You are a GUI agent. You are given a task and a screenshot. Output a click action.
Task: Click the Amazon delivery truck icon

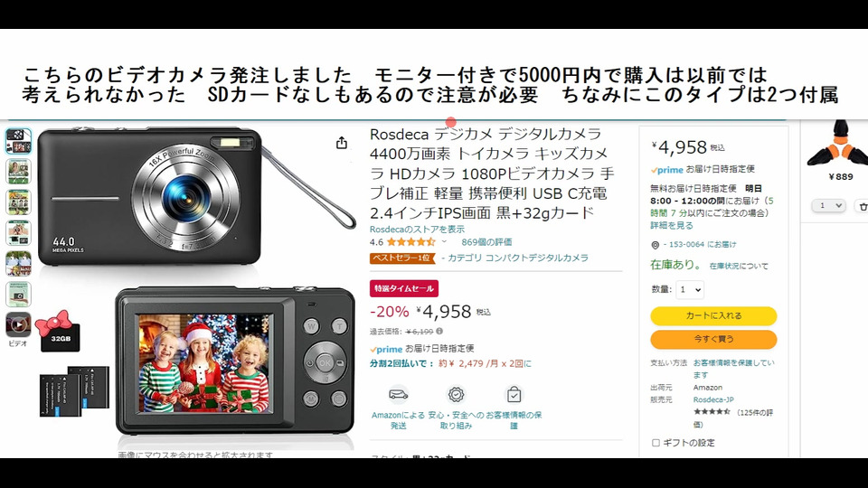[398, 395]
